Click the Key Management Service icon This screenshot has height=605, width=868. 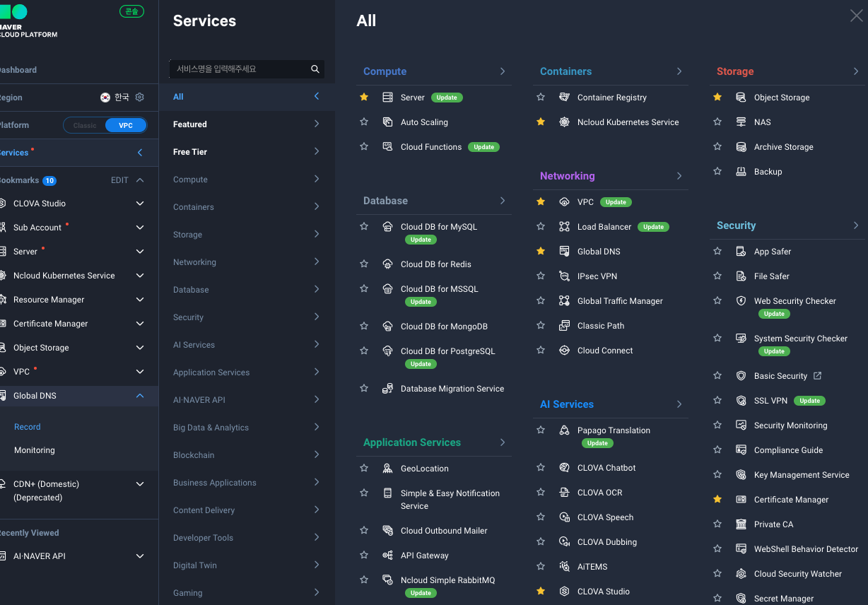click(x=741, y=475)
